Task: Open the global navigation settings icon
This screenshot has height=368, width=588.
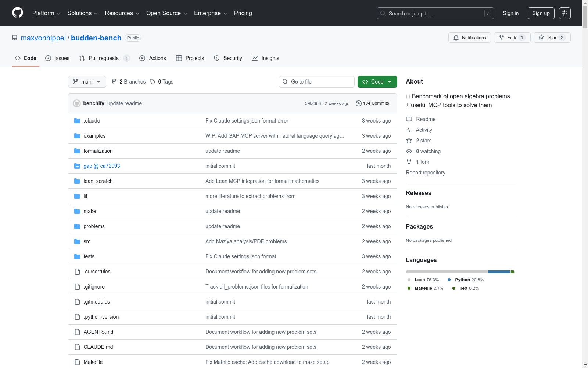Action: point(564,13)
